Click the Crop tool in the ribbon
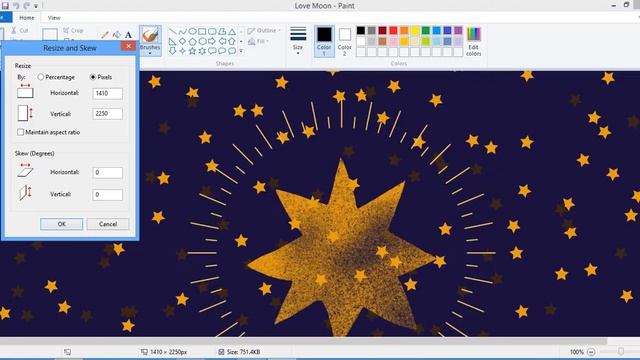The height and width of the screenshot is (360, 640). click(73, 31)
